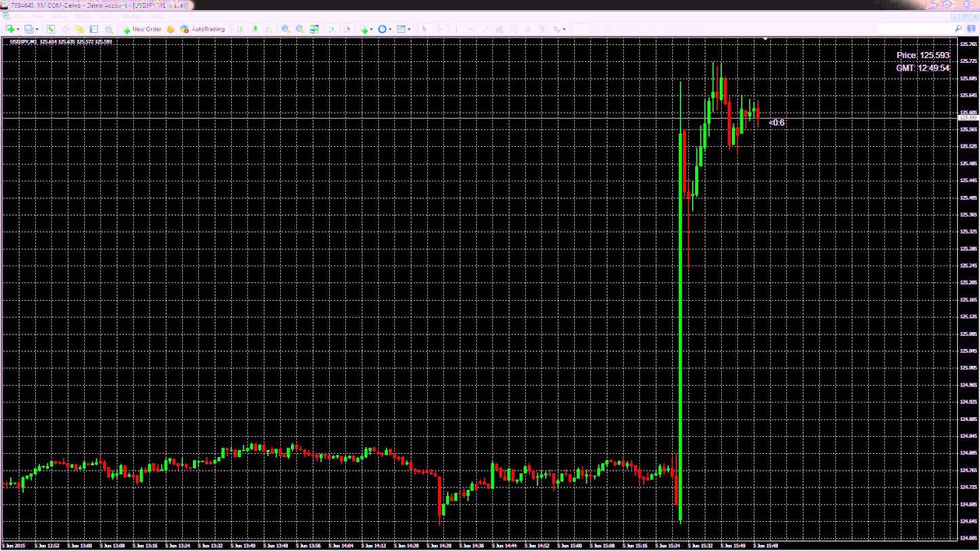Open a new chart via toolbar icon
Viewport: 980px width, 551px height.
tap(9, 29)
